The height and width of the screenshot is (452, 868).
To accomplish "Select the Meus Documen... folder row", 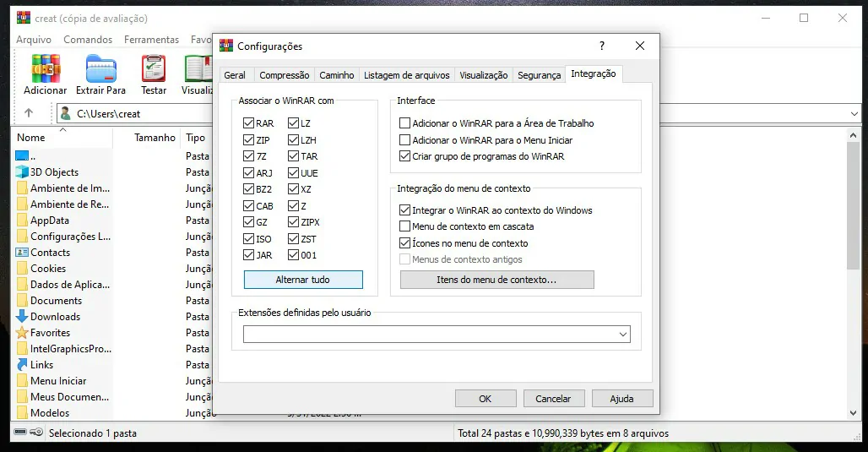I will point(62,396).
